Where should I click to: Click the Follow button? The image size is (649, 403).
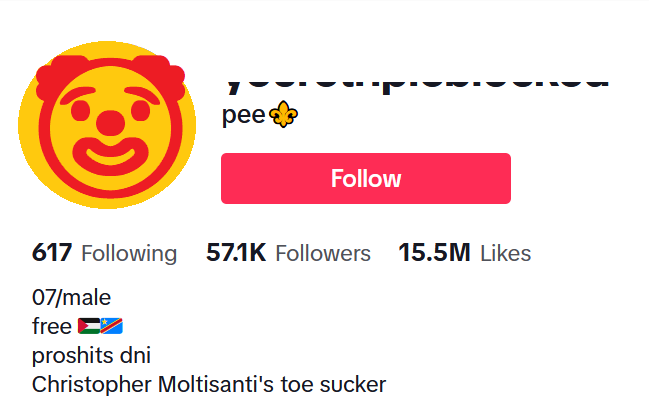365,179
